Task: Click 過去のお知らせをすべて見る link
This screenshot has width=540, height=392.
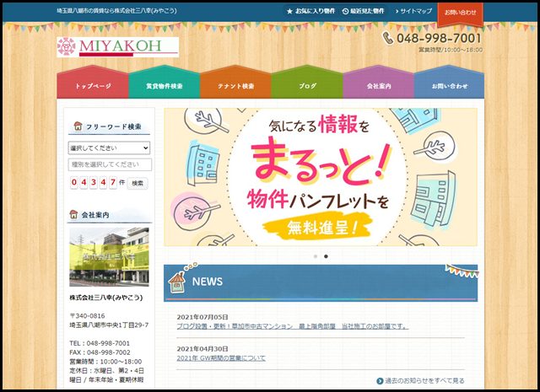Action: (x=424, y=381)
